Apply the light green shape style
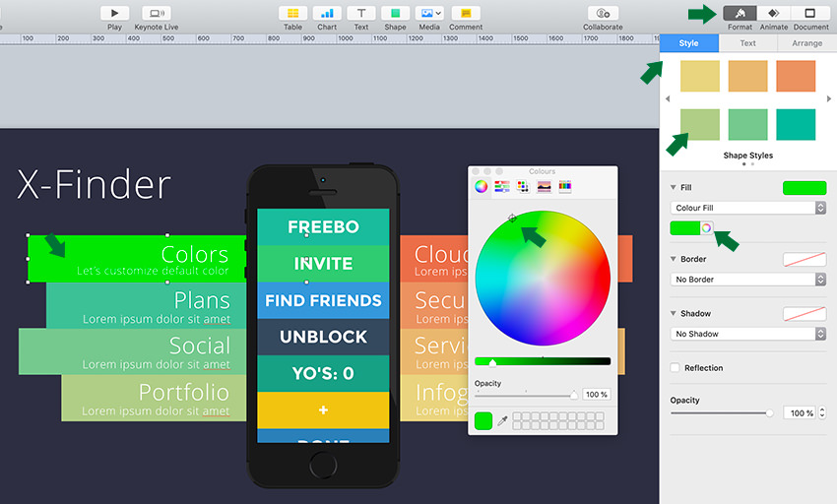This screenshot has width=837, height=504. [700, 124]
